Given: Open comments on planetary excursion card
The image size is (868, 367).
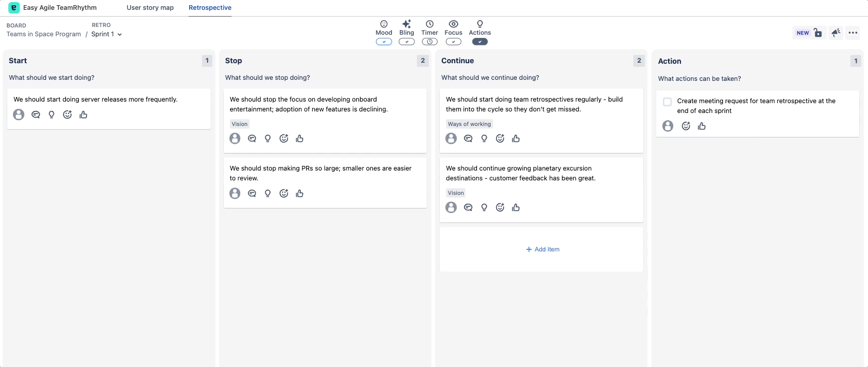Looking at the screenshot, I should 468,207.
